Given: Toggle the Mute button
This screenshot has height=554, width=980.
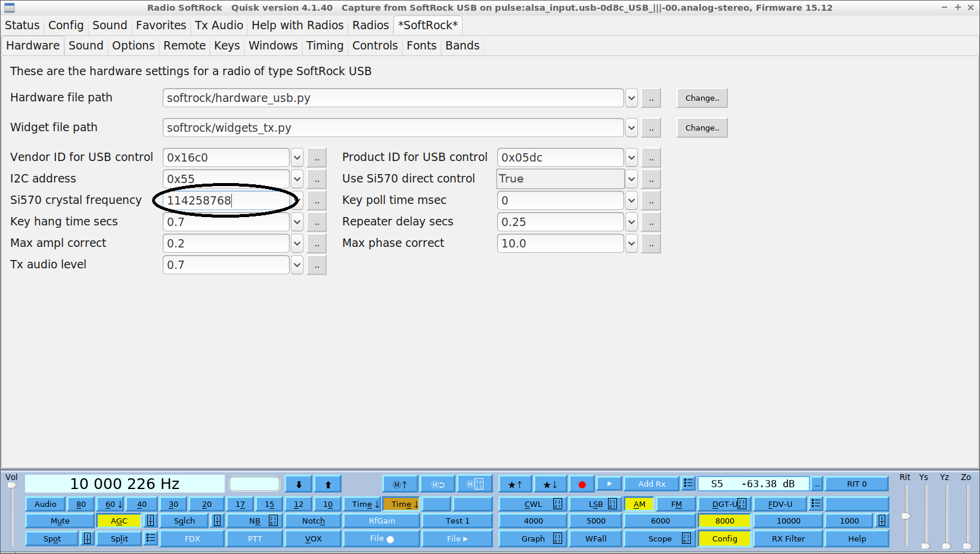Looking at the screenshot, I should tap(60, 521).
